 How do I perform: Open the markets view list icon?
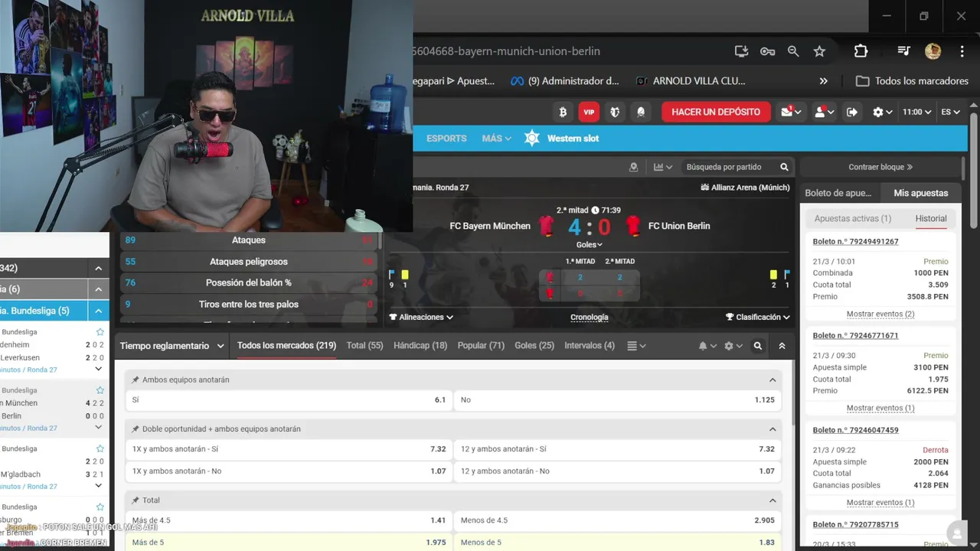pos(636,346)
